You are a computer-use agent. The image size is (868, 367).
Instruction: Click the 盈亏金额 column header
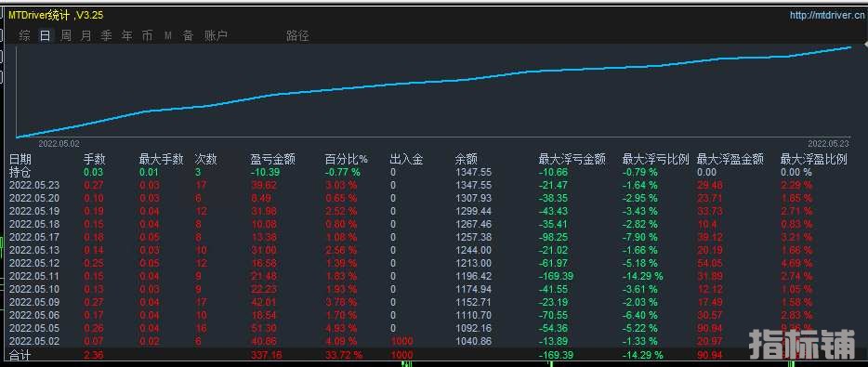(x=273, y=160)
